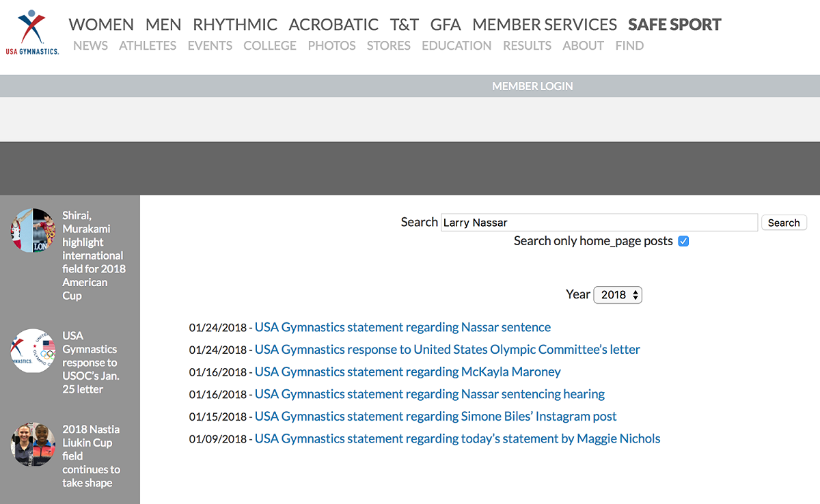The image size is (820, 504).
Task: Open statement regarding Simone Biles' Instagram post
Action: tap(436, 417)
